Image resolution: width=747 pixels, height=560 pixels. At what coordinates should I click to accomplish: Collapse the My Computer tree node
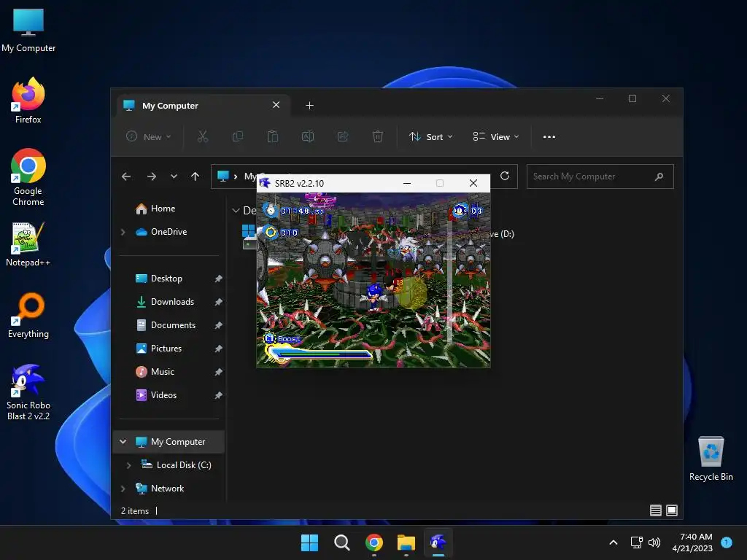pyautogui.click(x=123, y=442)
